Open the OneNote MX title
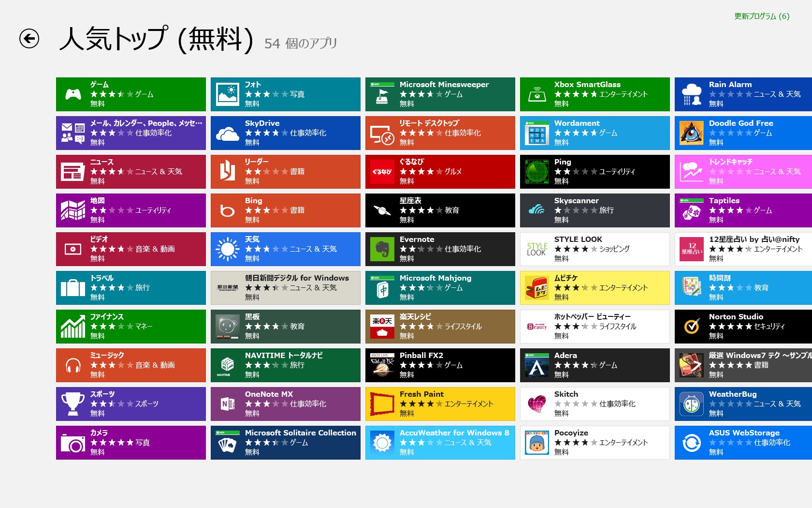 (269, 394)
